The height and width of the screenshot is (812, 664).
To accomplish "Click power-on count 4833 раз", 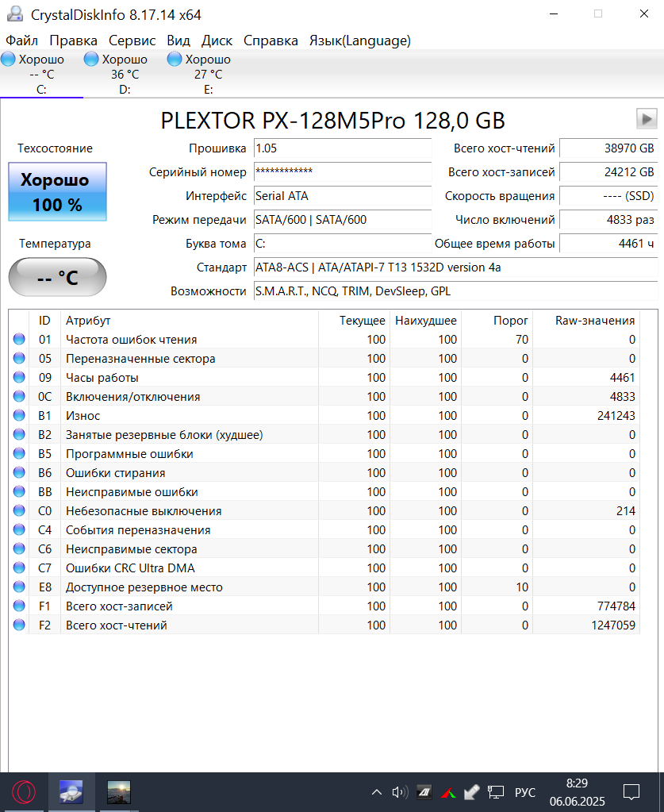I will (608, 220).
